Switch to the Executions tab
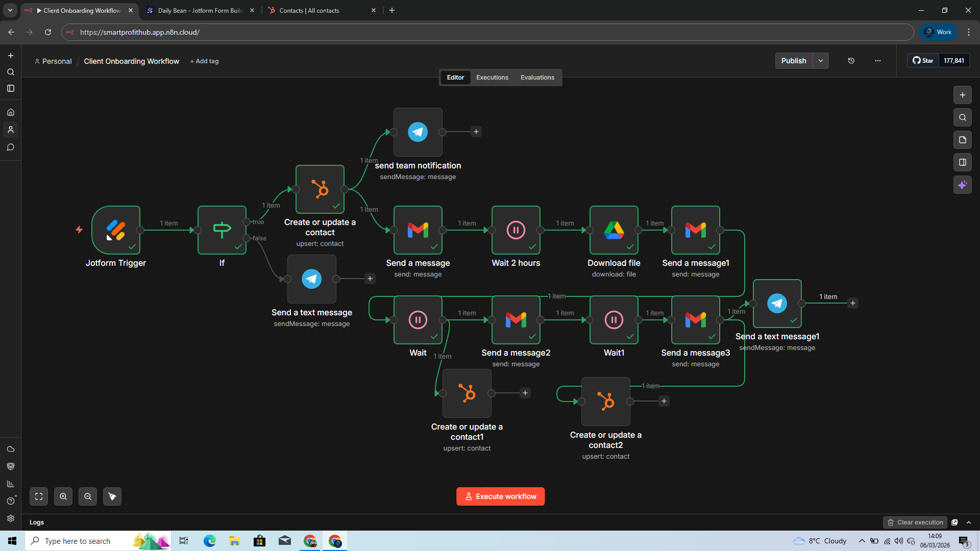Screen dimensions: 980x551 point(492,78)
